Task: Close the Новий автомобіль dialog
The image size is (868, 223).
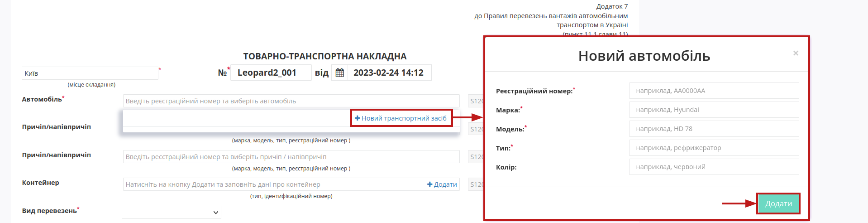Action: 796,53
